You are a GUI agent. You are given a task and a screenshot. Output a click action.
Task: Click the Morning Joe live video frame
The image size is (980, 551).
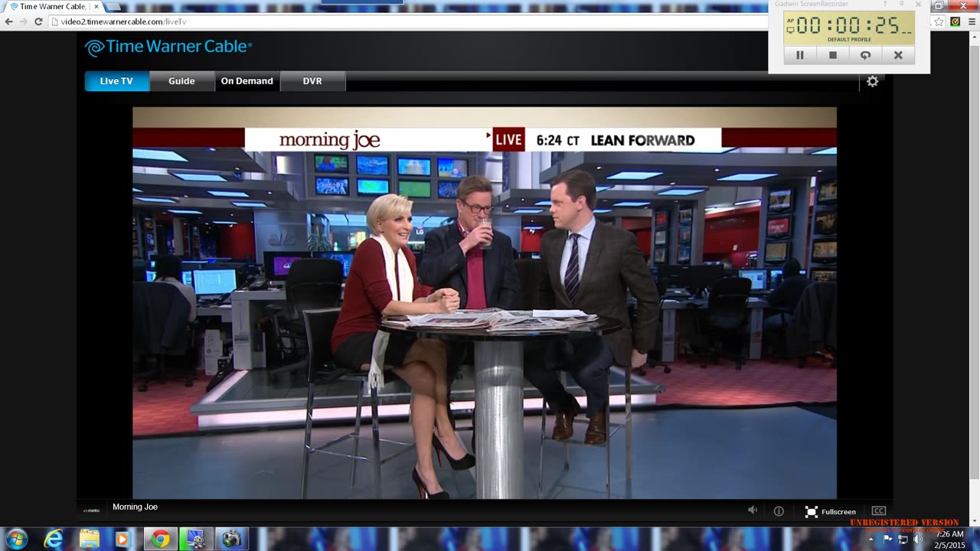[485, 303]
